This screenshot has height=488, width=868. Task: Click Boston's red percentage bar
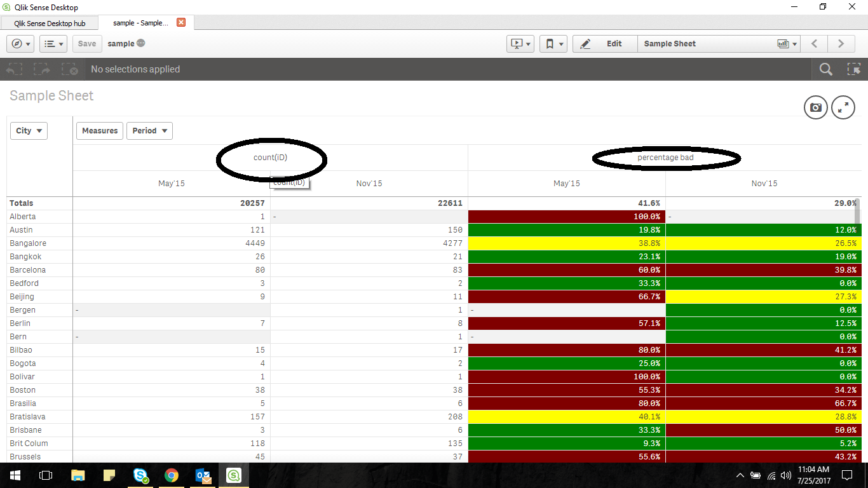pos(566,390)
